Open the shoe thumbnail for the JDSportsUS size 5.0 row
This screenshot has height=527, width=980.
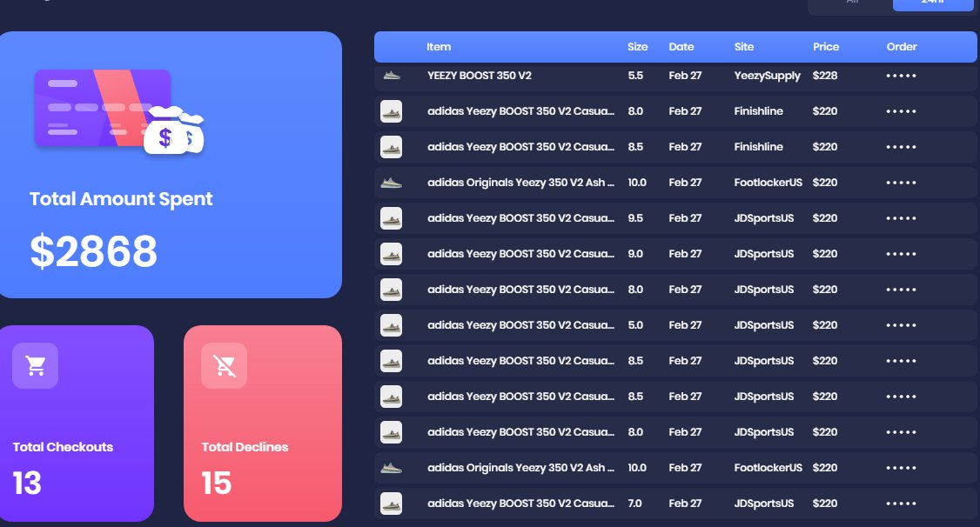coord(392,324)
